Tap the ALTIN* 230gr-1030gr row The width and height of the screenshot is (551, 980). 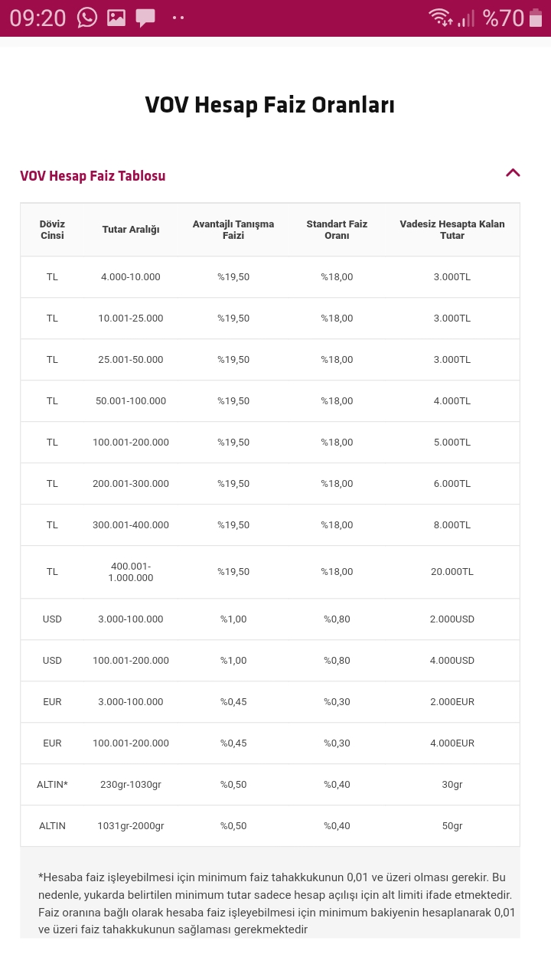pyautogui.click(x=270, y=785)
